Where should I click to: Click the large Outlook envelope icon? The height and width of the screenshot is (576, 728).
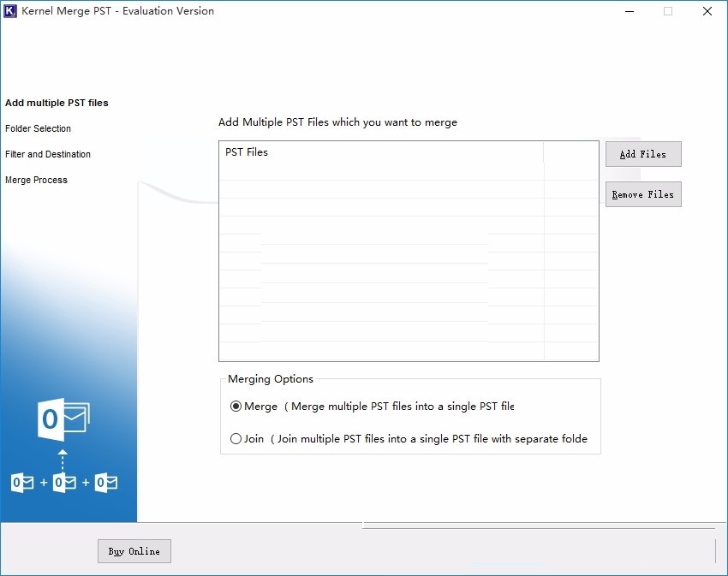[64, 419]
